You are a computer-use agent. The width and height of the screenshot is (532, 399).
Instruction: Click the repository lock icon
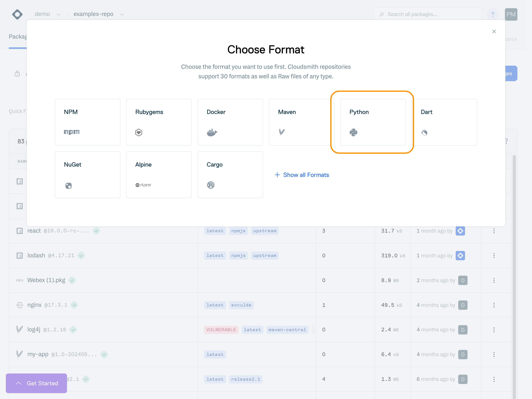point(17,73)
